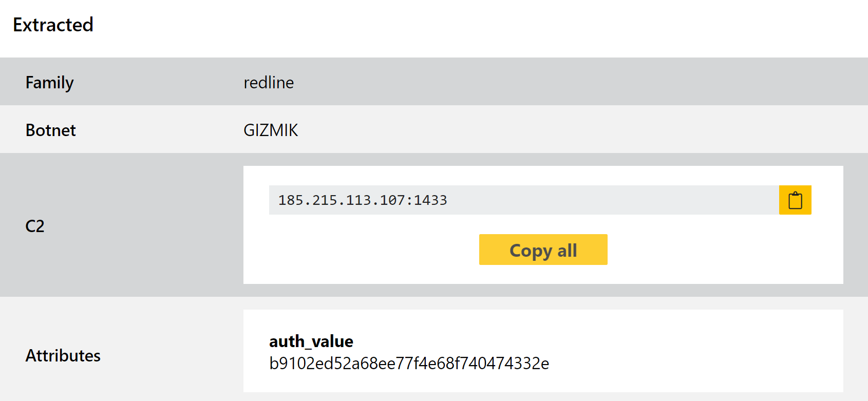
Task: Click the Extracted section heading
Action: [53, 25]
